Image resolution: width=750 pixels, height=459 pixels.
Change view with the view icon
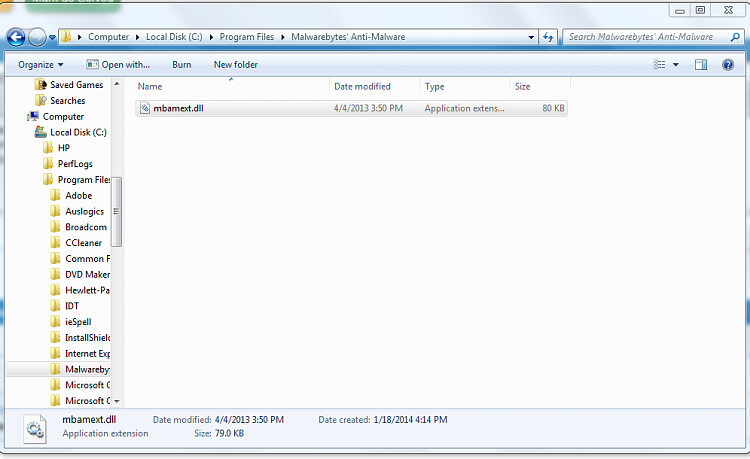(x=659, y=65)
